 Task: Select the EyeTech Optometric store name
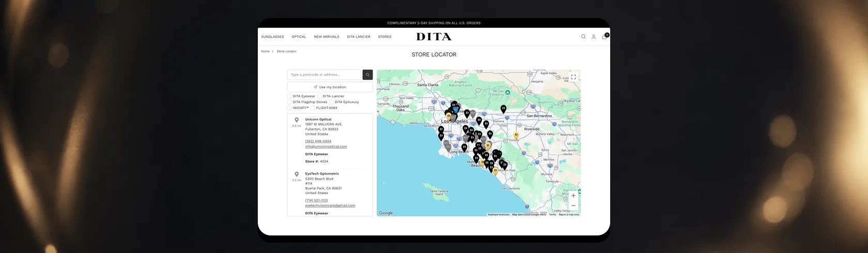(x=322, y=174)
